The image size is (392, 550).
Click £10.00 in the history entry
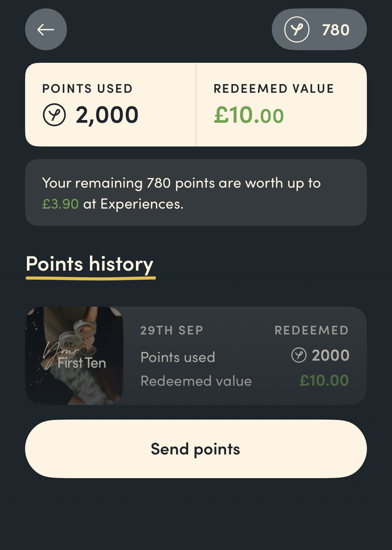tap(324, 381)
